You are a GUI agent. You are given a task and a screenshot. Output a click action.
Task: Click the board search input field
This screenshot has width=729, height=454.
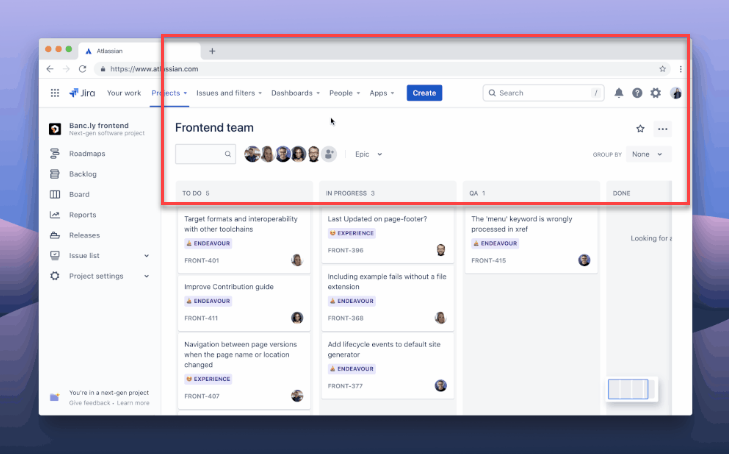tap(205, 154)
